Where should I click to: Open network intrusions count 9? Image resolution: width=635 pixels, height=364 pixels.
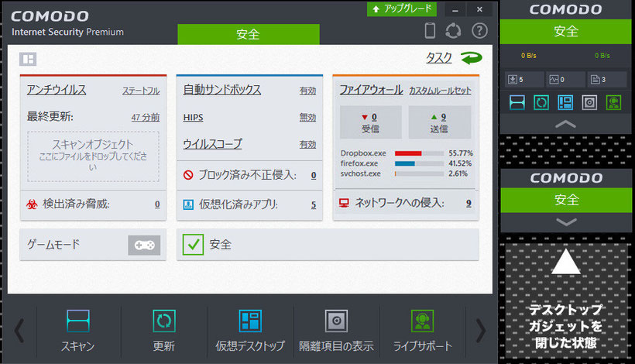coord(469,203)
